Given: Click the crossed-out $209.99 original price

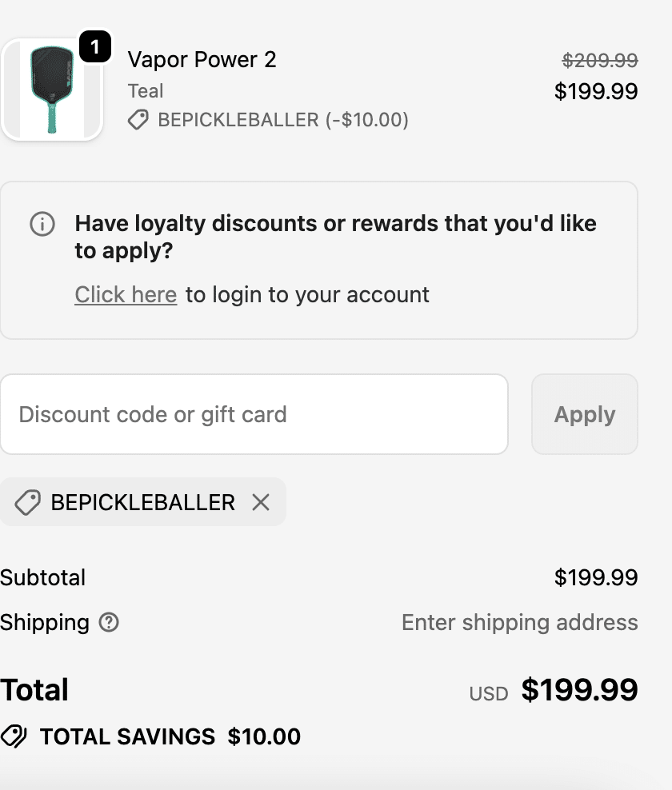Looking at the screenshot, I should pos(599,60).
